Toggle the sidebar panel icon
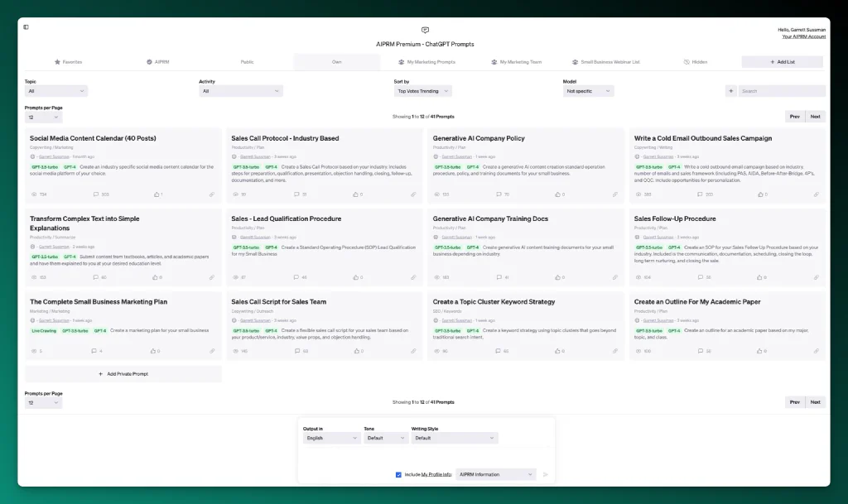848x504 pixels. coord(26,27)
